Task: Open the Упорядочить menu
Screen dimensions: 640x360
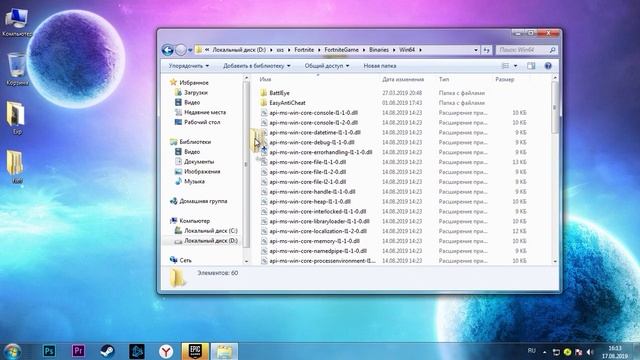Action: (x=189, y=66)
